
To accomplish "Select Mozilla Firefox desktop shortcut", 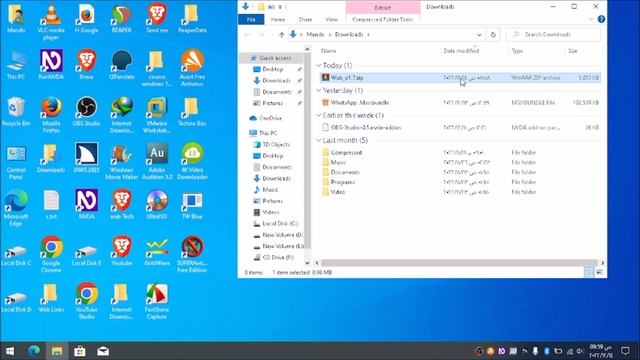I will coord(51,115).
